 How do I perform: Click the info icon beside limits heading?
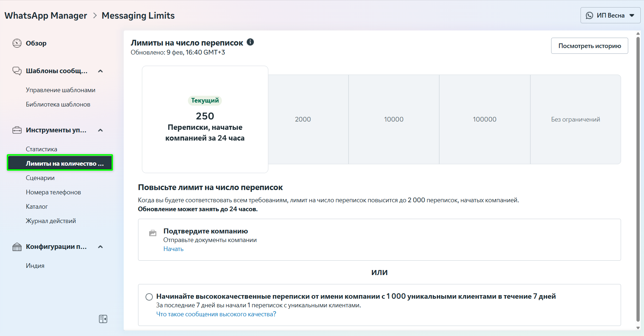pyautogui.click(x=250, y=42)
